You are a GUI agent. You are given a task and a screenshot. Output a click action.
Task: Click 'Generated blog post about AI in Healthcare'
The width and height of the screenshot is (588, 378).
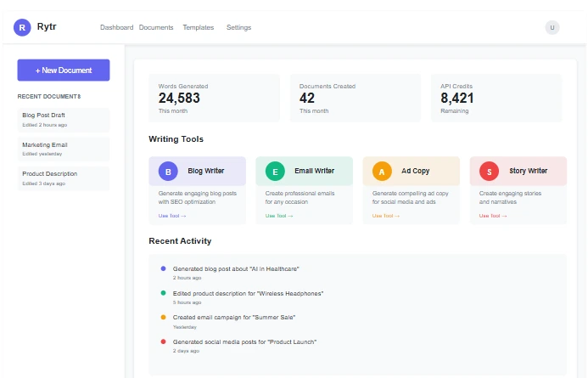tap(236, 268)
